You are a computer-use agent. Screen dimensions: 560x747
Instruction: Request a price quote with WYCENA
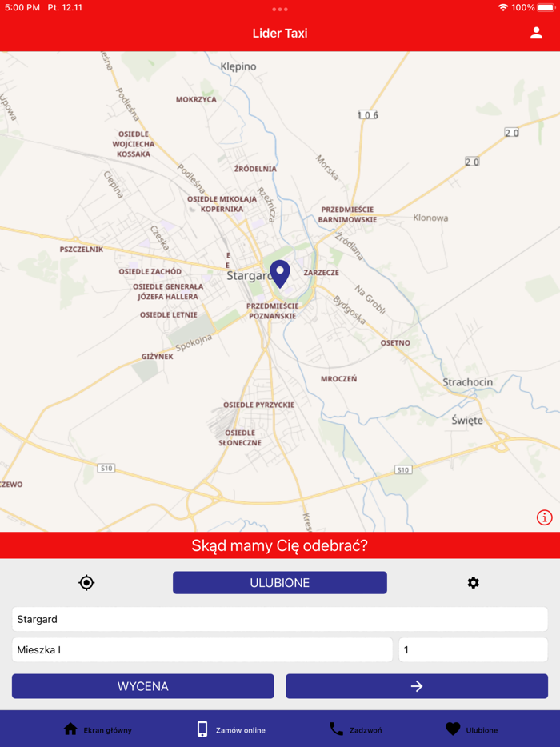click(x=143, y=686)
